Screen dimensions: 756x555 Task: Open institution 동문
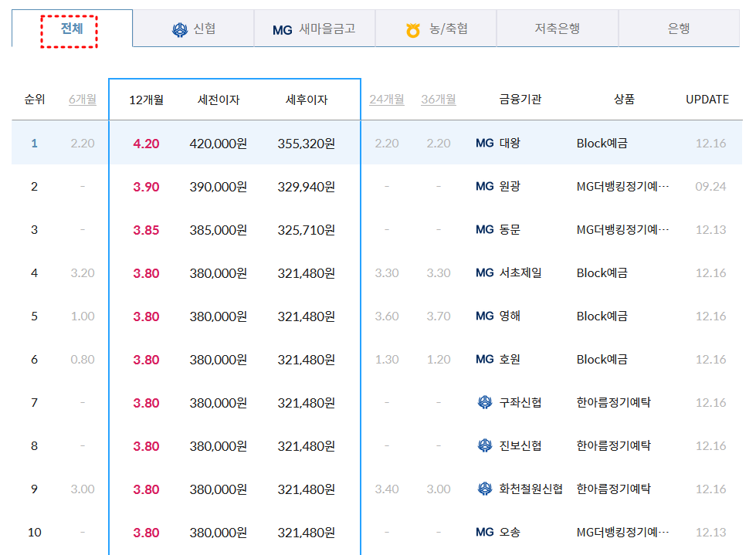(x=510, y=230)
